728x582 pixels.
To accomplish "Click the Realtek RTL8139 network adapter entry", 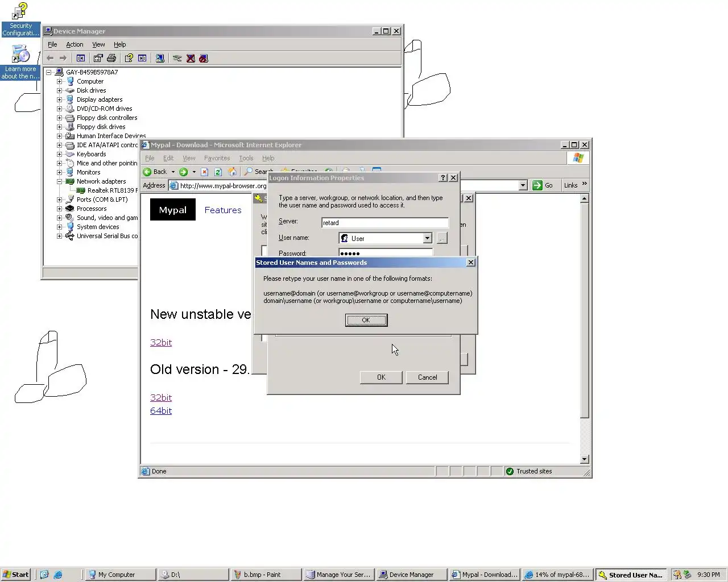I will click(x=112, y=190).
